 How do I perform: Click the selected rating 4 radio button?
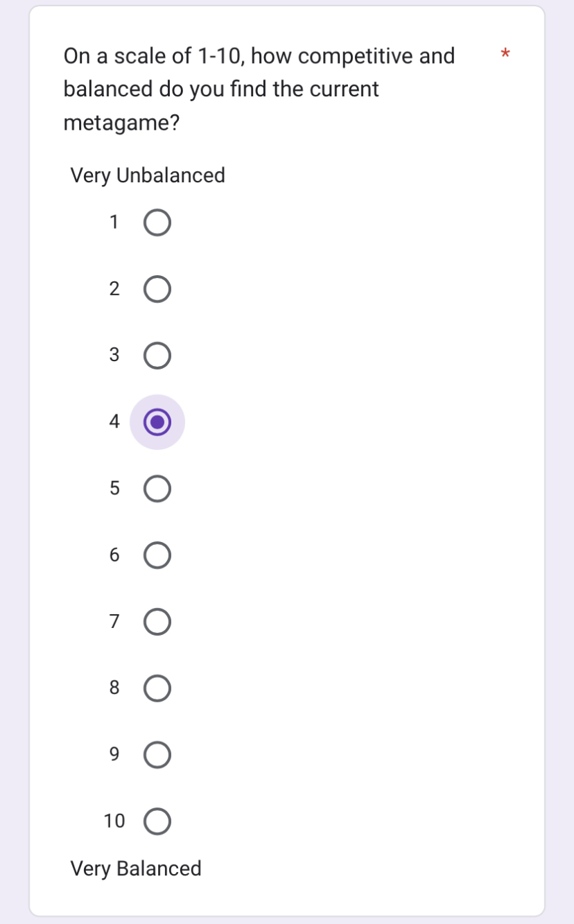[x=157, y=422]
